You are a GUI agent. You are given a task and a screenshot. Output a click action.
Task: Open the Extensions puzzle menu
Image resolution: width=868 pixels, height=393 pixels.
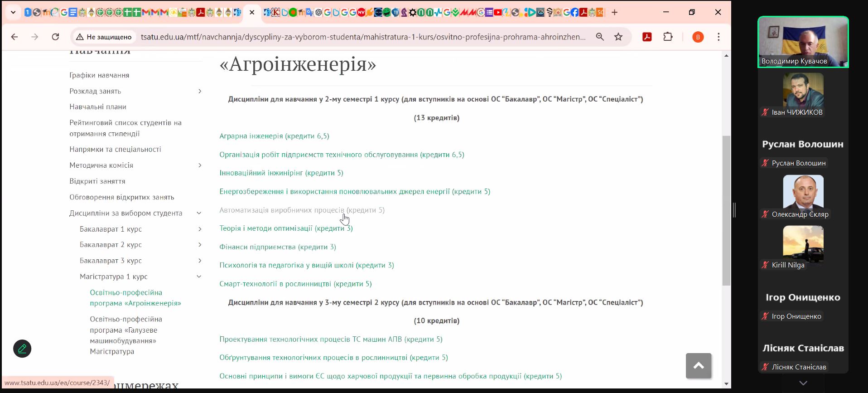click(x=668, y=37)
